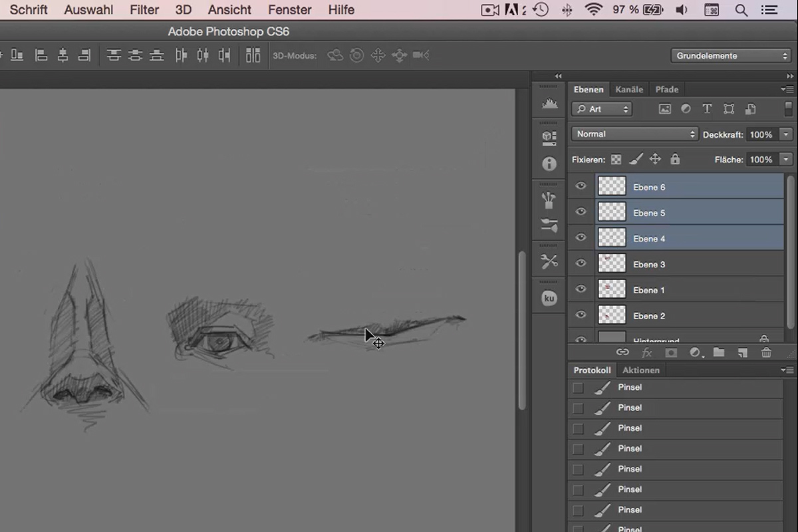Image resolution: width=798 pixels, height=532 pixels.
Task: Open the Histogram panel icon in the dock
Action: tap(549, 103)
